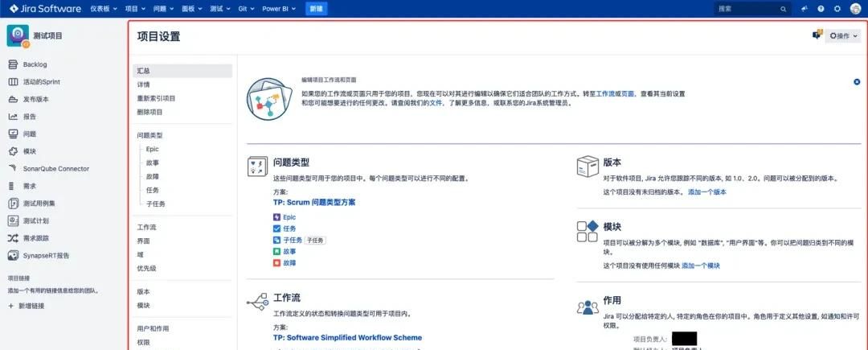Image resolution: width=868 pixels, height=350 pixels.
Task: Click the magnifier icon in search box
Action: point(784,9)
